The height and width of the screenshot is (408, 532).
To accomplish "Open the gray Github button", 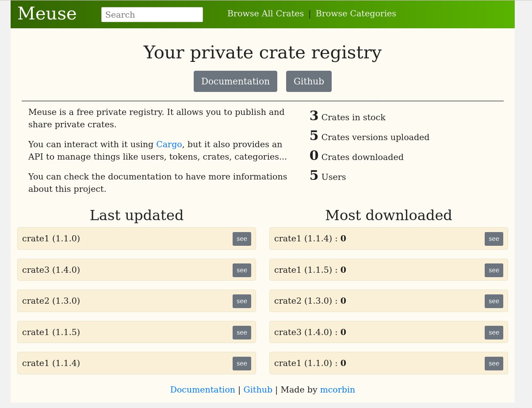I will click(309, 81).
